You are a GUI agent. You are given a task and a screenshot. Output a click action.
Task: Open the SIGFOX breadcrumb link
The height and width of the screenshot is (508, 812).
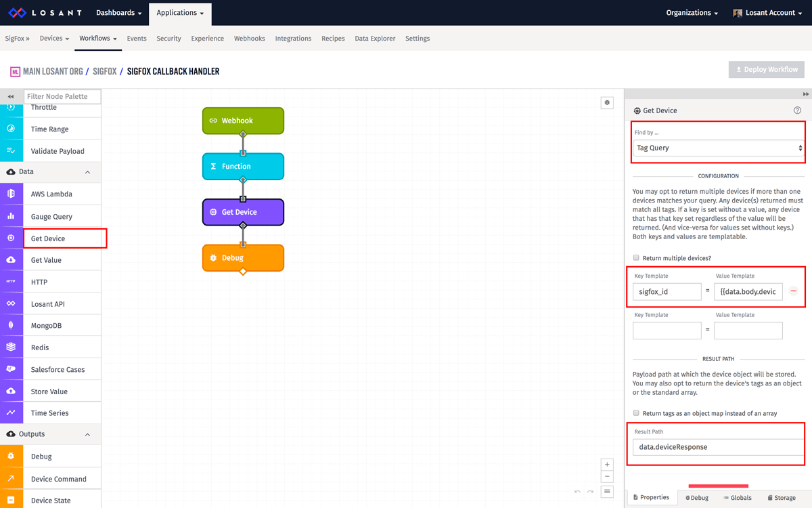[105, 71]
